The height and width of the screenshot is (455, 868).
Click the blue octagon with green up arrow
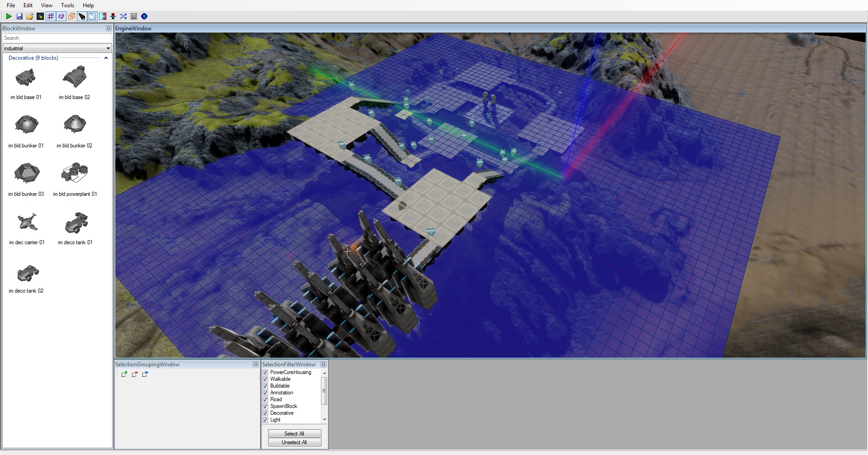[x=144, y=16]
